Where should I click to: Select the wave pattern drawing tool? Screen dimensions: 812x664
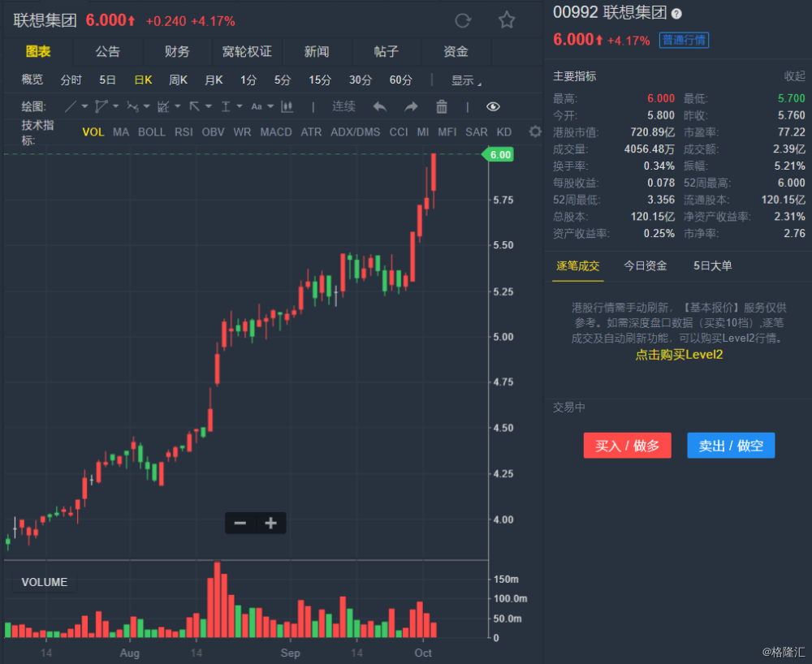click(x=132, y=106)
